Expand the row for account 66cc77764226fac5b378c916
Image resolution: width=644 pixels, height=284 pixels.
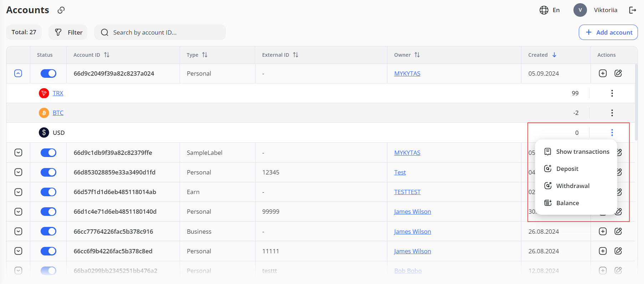[x=18, y=231]
